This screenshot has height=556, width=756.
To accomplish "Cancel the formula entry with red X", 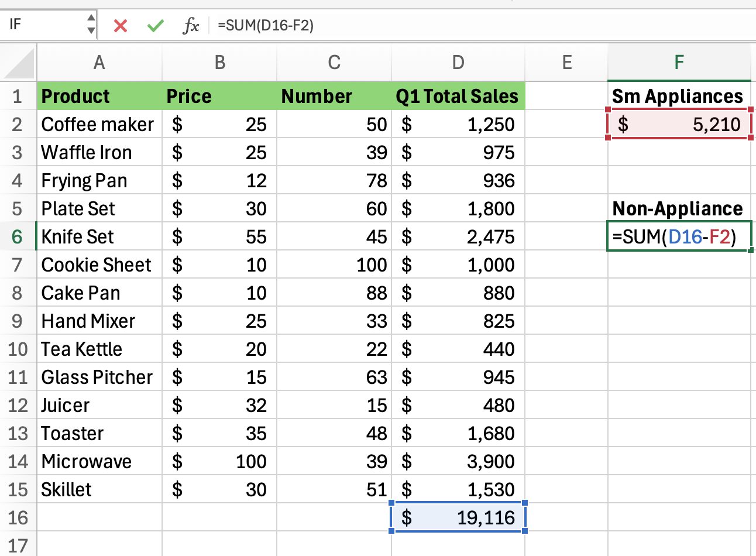I will point(121,25).
